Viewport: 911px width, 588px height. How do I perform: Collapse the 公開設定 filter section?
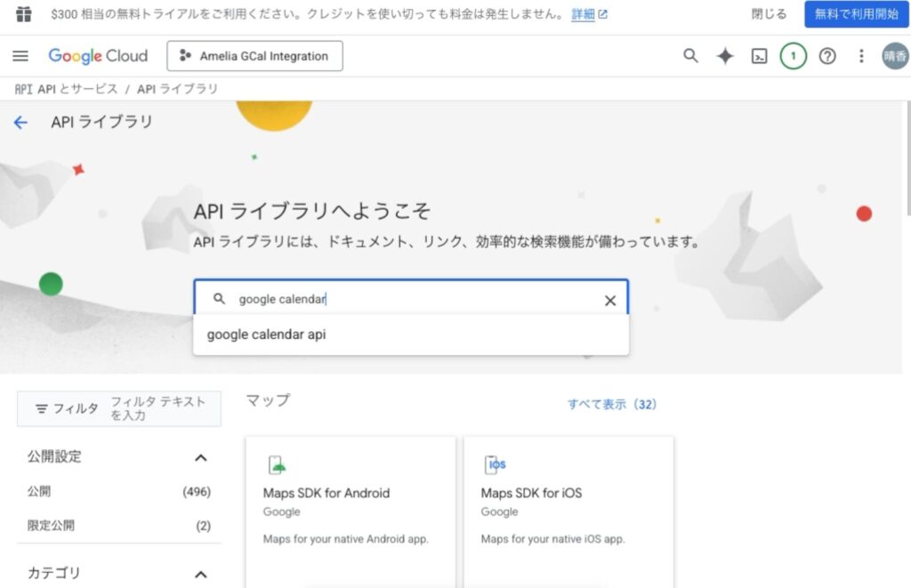[x=201, y=457]
